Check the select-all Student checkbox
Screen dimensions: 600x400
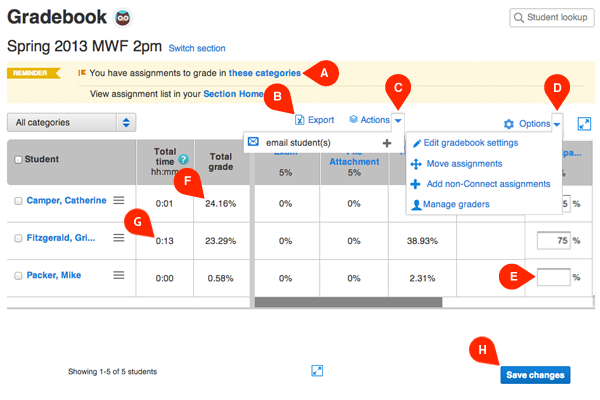pos(18,159)
